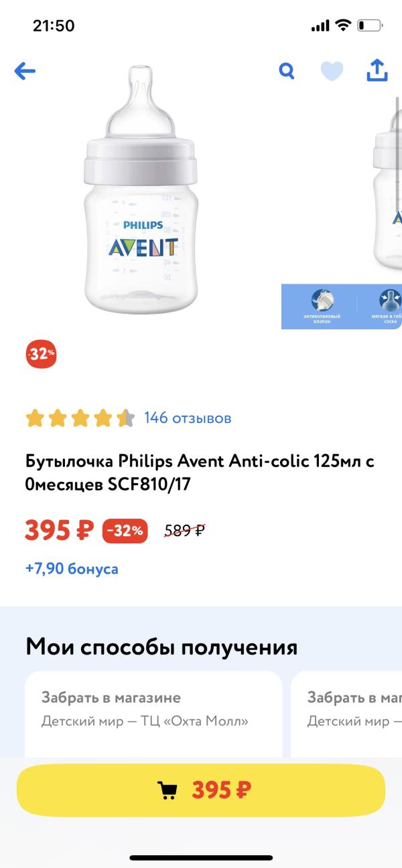Tap the back arrow icon
This screenshot has height=868, width=402.
25,71
